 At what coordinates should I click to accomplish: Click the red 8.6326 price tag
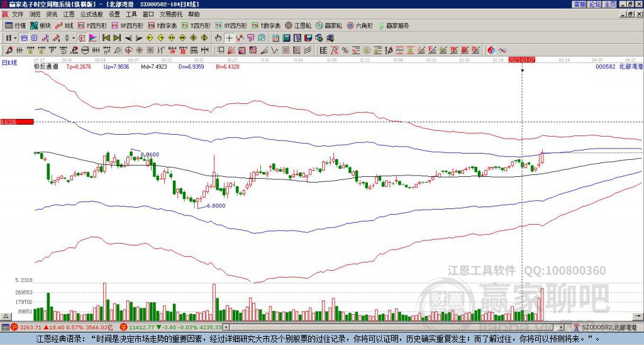(17, 122)
